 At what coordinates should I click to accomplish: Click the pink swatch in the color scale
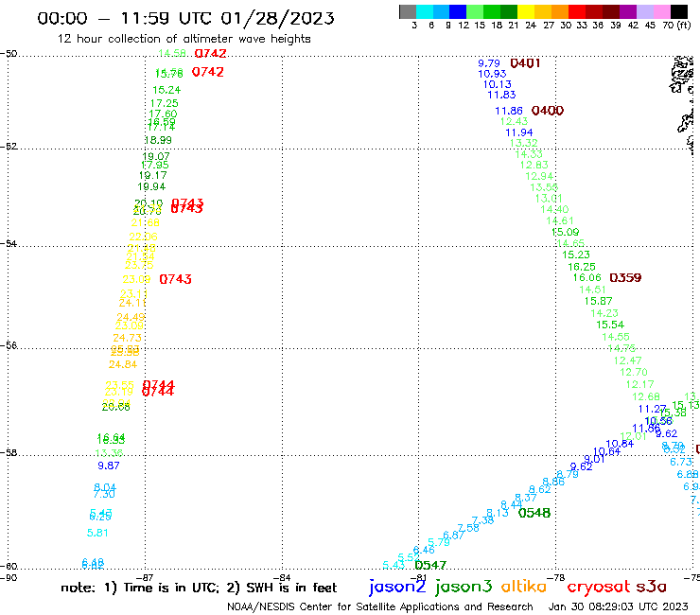pyautogui.click(x=661, y=12)
